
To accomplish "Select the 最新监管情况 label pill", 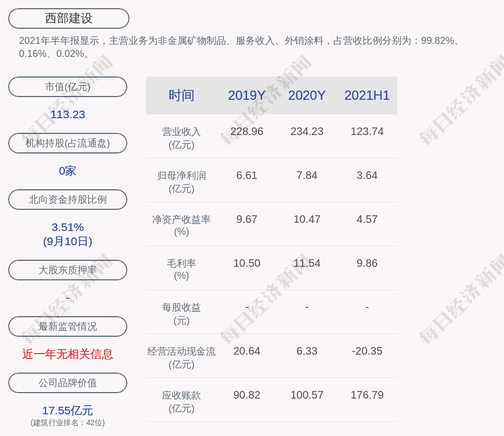I will point(68,326).
